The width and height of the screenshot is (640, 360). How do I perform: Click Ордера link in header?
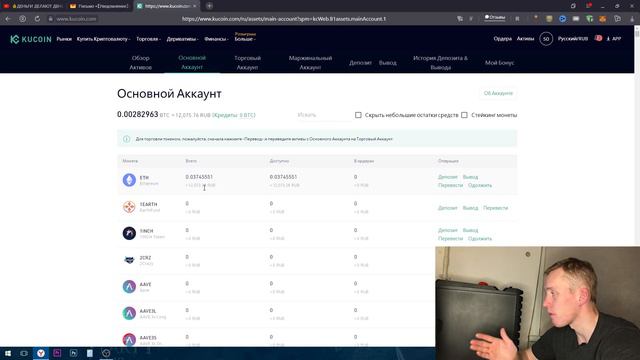coord(502,39)
